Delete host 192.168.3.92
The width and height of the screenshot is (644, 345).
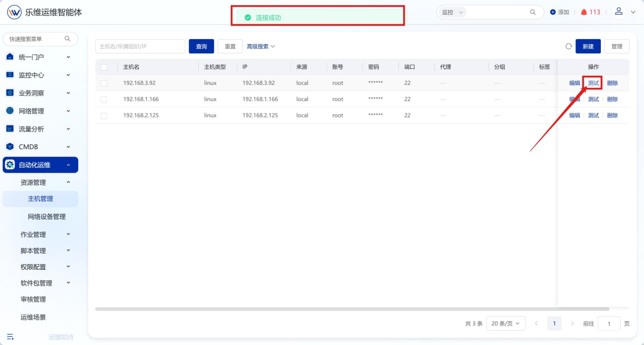pos(612,83)
